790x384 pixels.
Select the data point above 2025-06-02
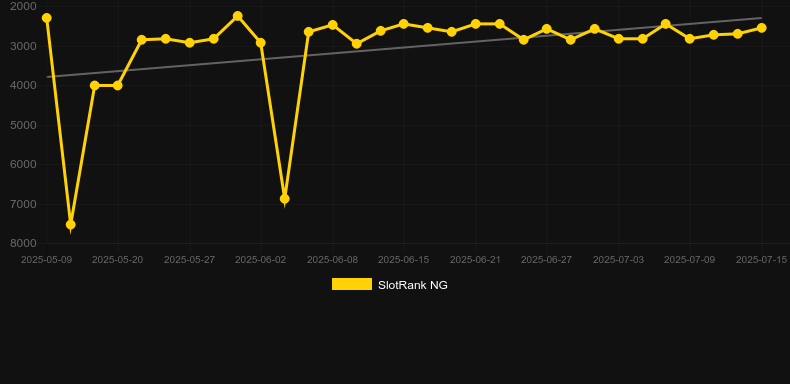coord(260,43)
